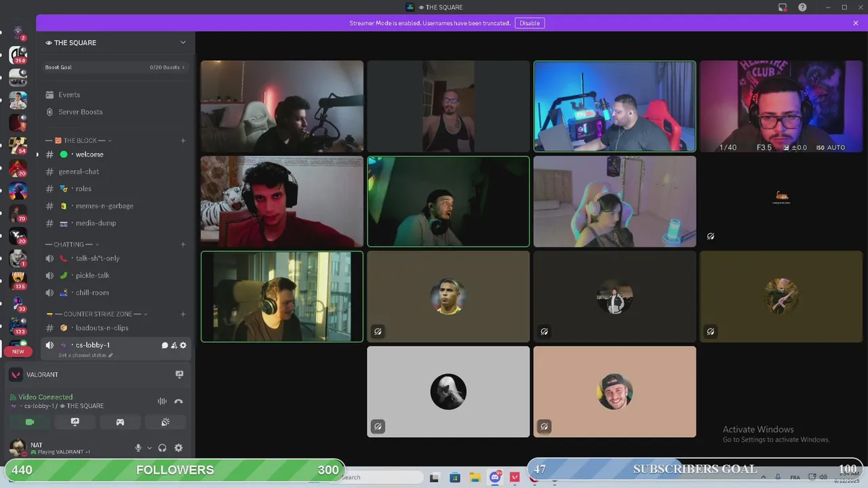
Task: Create channel in COUNTER STRIKE ZONE category
Action: (x=183, y=314)
